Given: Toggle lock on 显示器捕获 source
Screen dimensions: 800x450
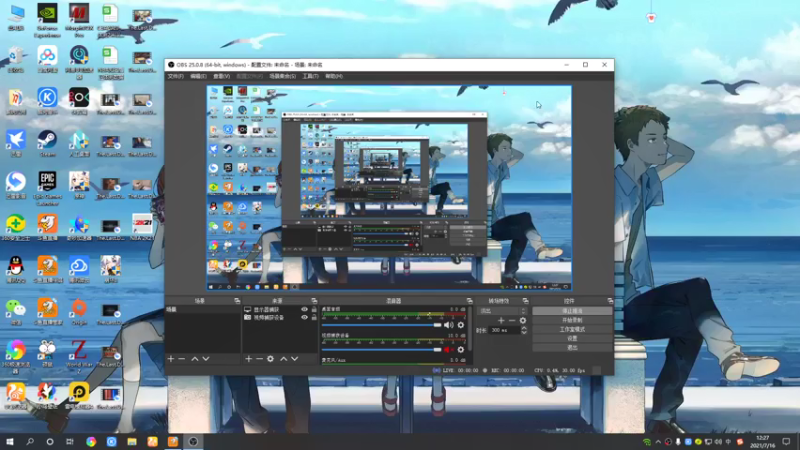Looking at the screenshot, I should [314, 310].
